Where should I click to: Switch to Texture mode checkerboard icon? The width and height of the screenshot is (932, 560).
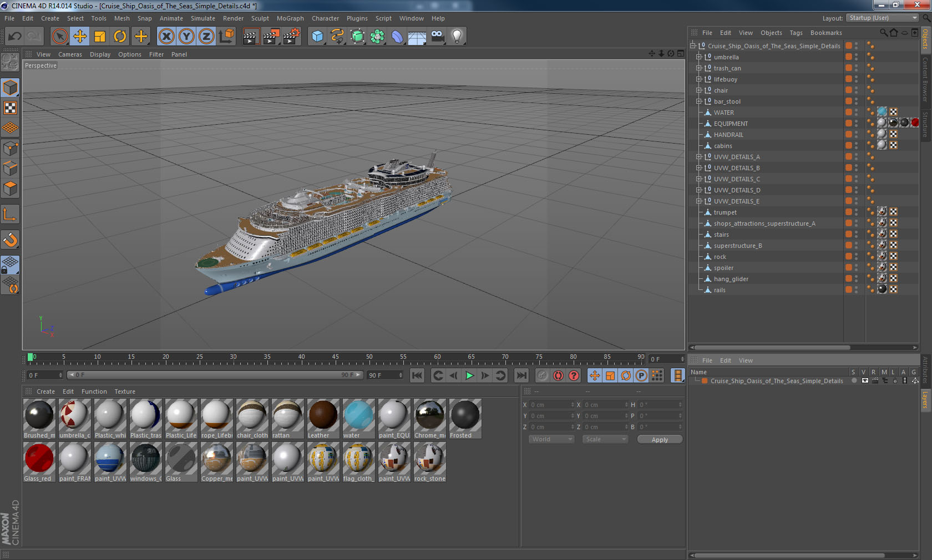click(x=10, y=108)
